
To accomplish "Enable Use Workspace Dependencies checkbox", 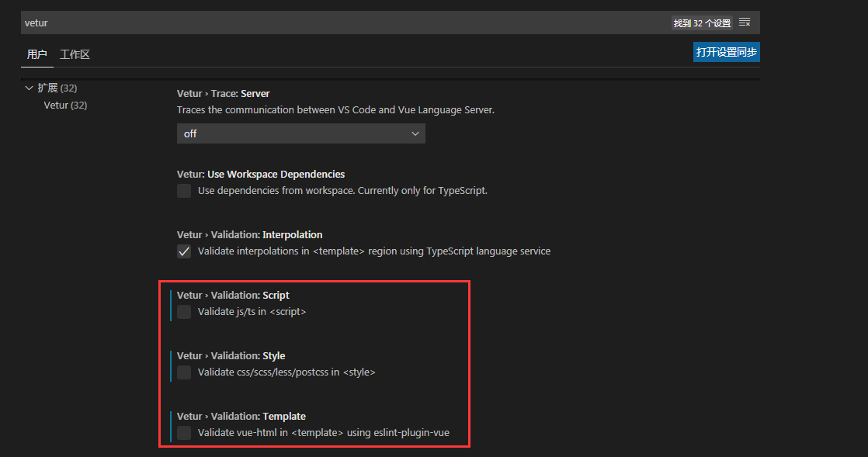I will click(x=184, y=191).
